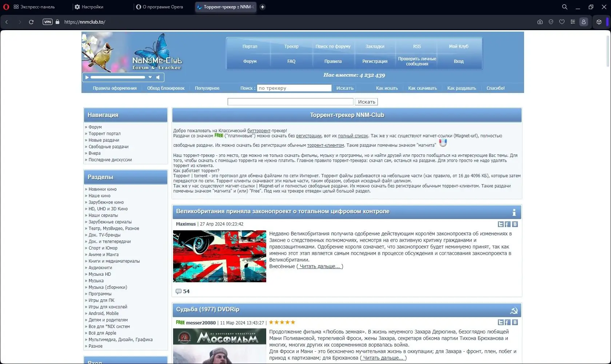
Task: Open the bookmarks heart panel in toolbar
Action: (x=562, y=22)
